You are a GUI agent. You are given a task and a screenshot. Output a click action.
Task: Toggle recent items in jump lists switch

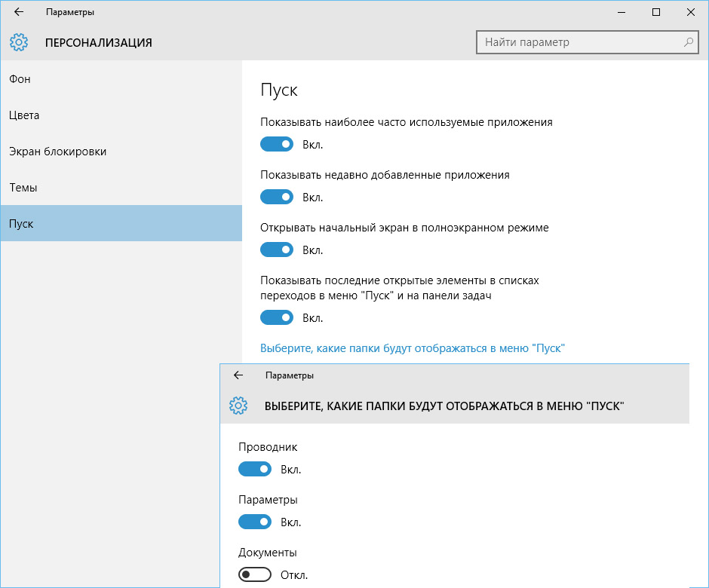click(277, 317)
